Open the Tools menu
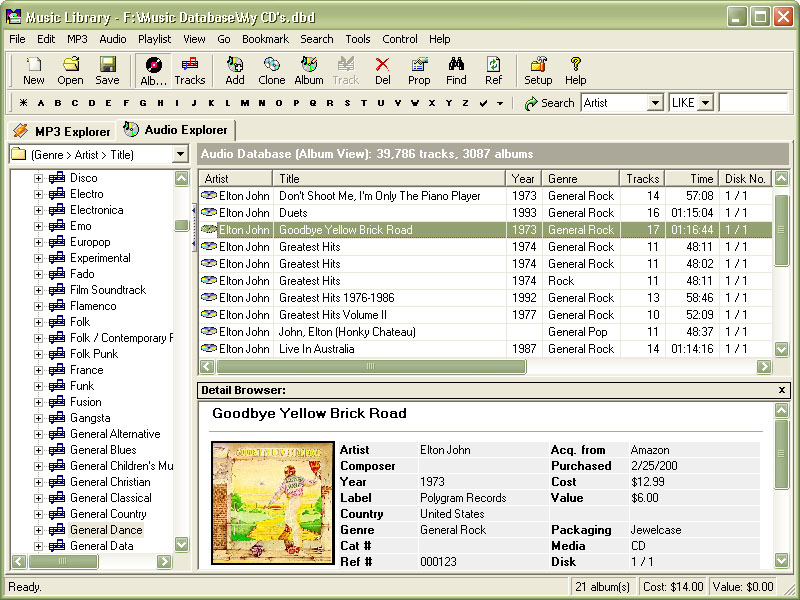 point(358,39)
